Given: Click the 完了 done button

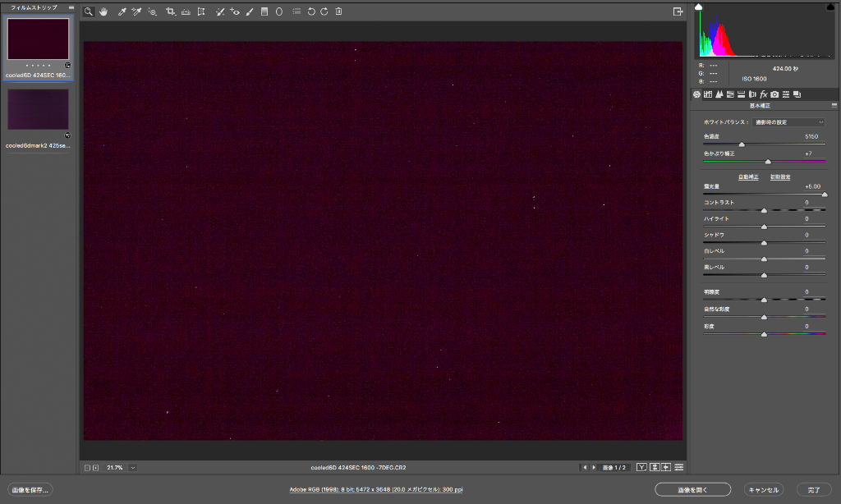Looking at the screenshot, I should click(x=814, y=489).
